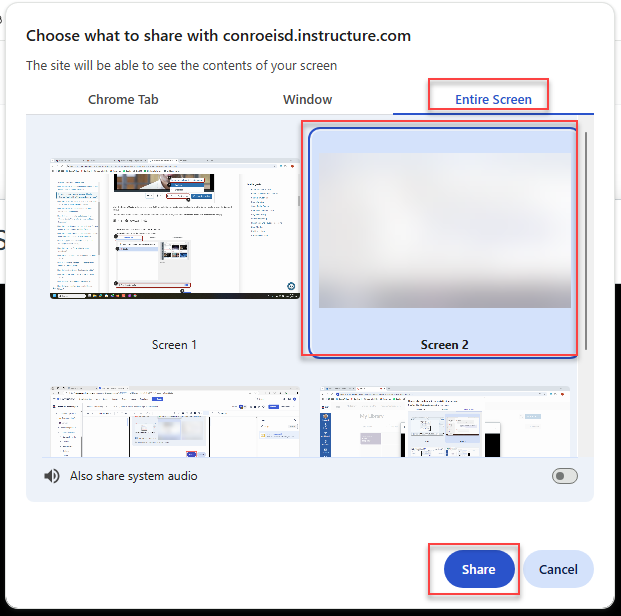Click the taskbar inside the Screen 1 preview
This screenshot has width=621, height=616.
click(174, 296)
